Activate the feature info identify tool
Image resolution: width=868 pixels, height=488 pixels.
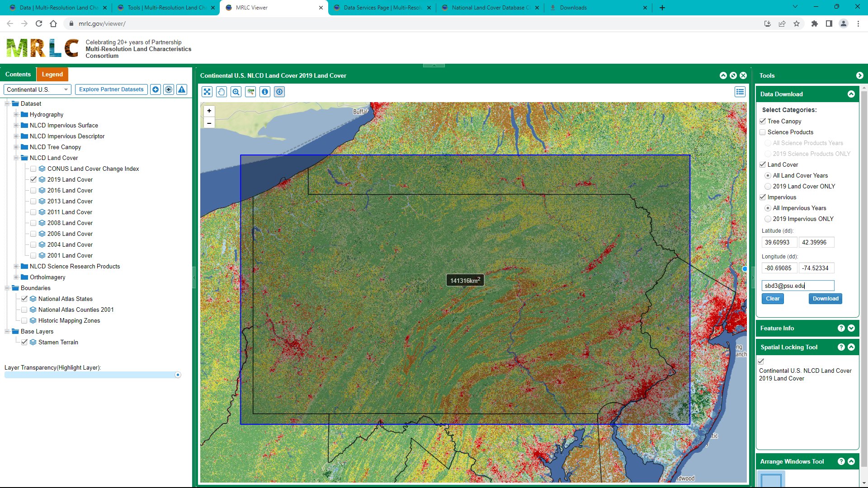click(x=265, y=92)
